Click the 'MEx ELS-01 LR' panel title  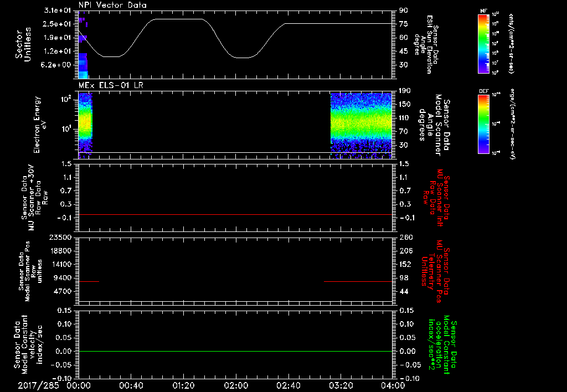coord(111,85)
